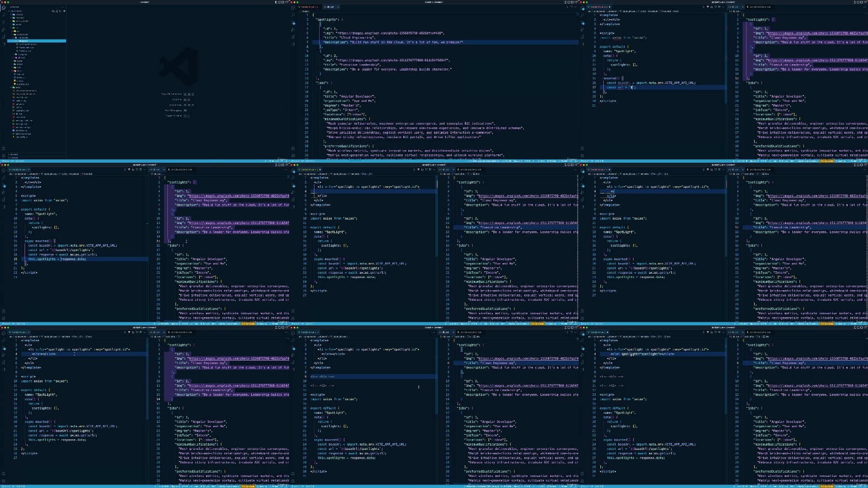Screen dimensions: 868x488
Task: Split editor in single-editor db.json window
Action: pyautogui.click(x=571, y=7)
